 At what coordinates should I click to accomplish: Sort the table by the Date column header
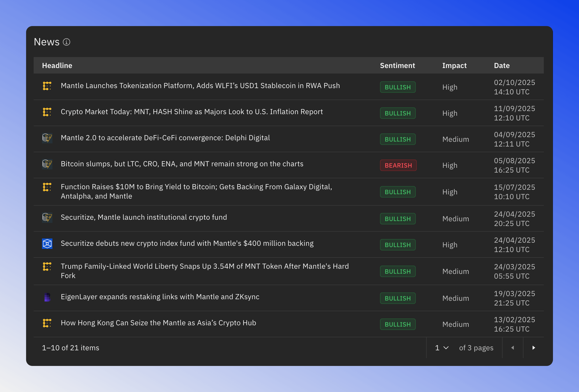pos(502,65)
